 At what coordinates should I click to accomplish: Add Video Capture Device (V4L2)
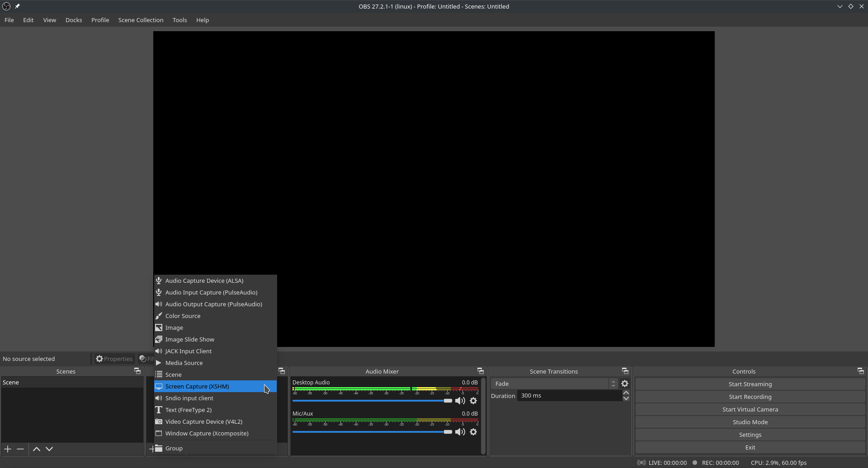coord(215,421)
